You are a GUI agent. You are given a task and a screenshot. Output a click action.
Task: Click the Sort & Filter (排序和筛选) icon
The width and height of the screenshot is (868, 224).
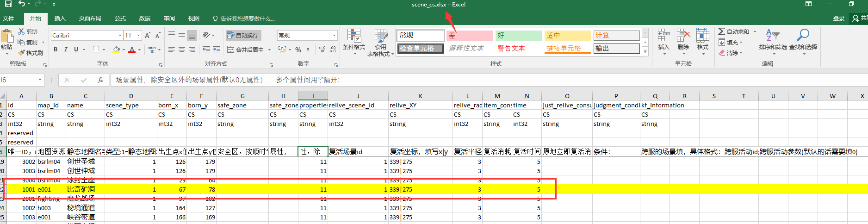(x=772, y=35)
